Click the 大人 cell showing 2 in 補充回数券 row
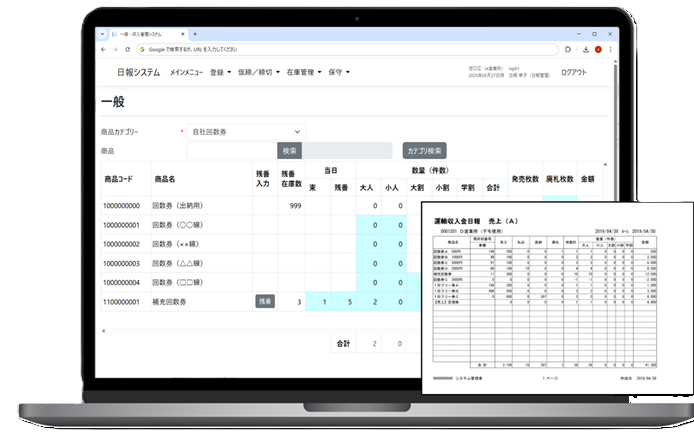 [369, 302]
